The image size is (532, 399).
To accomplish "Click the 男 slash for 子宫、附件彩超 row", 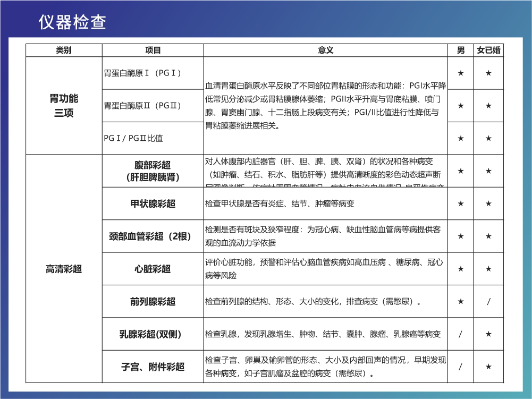I will point(460,367).
